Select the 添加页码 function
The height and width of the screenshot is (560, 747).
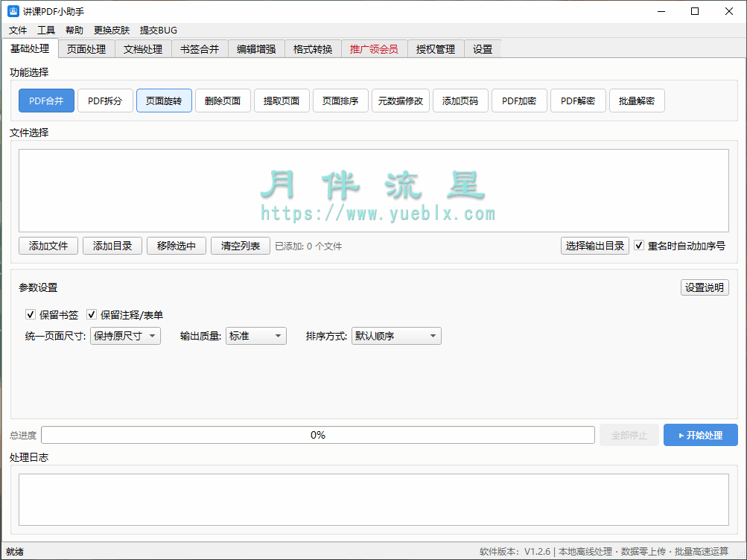click(460, 101)
